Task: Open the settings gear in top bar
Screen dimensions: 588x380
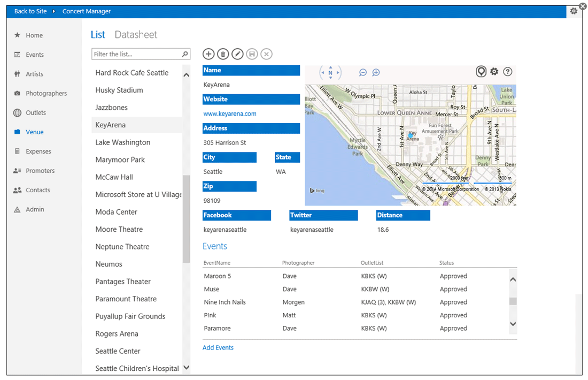Action: point(574,11)
